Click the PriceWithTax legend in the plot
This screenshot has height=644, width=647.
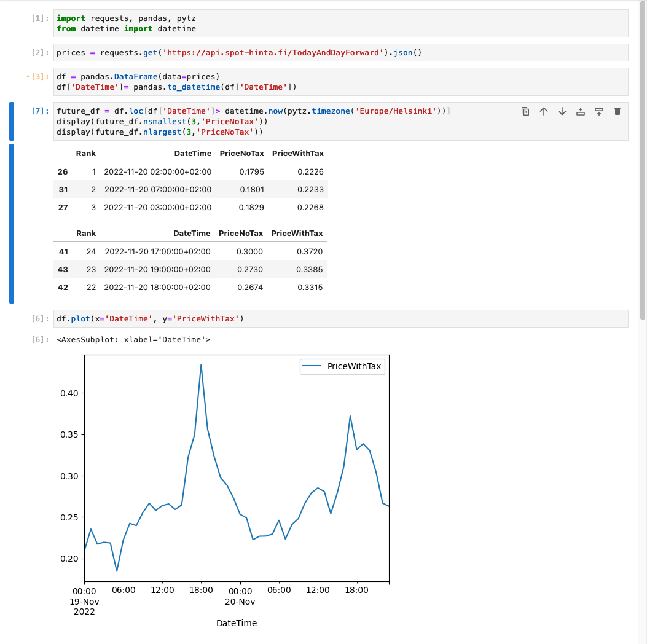343,366
